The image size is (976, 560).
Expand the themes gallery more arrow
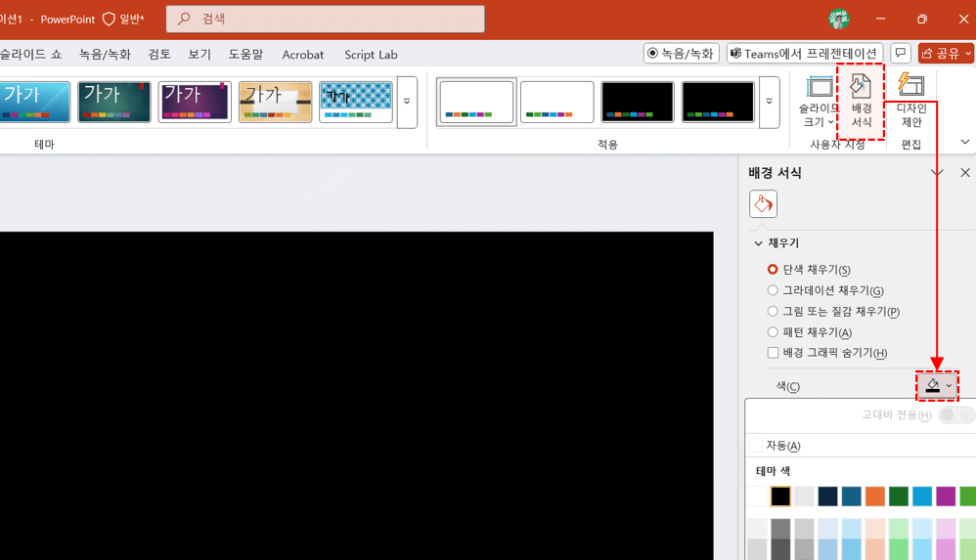click(407, 102)
